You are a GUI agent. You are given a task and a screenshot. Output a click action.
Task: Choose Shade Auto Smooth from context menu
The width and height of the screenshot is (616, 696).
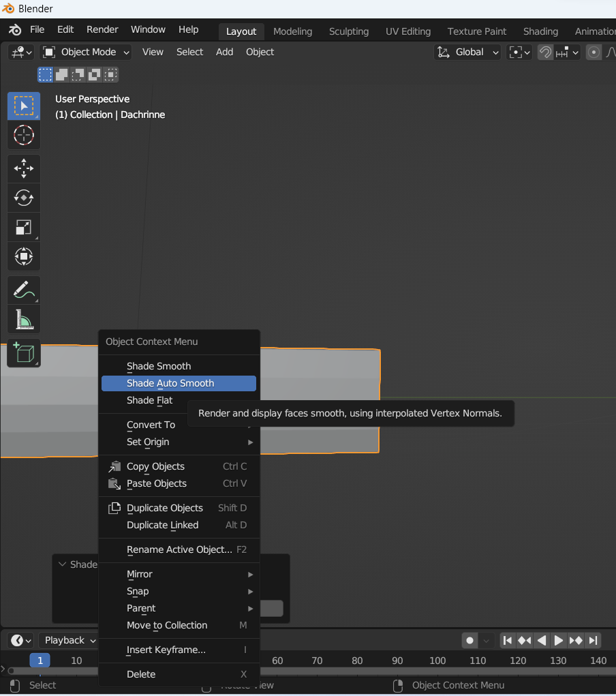coord(170,383)
